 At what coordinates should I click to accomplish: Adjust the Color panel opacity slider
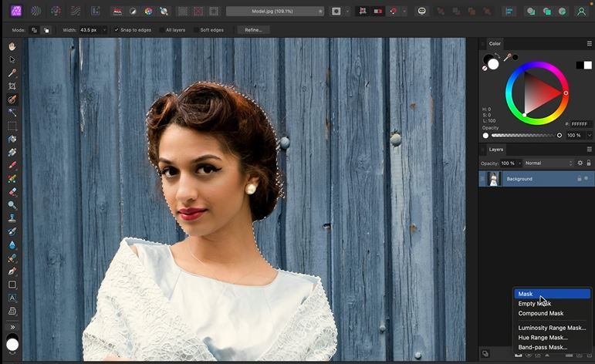tap(525, 136)
